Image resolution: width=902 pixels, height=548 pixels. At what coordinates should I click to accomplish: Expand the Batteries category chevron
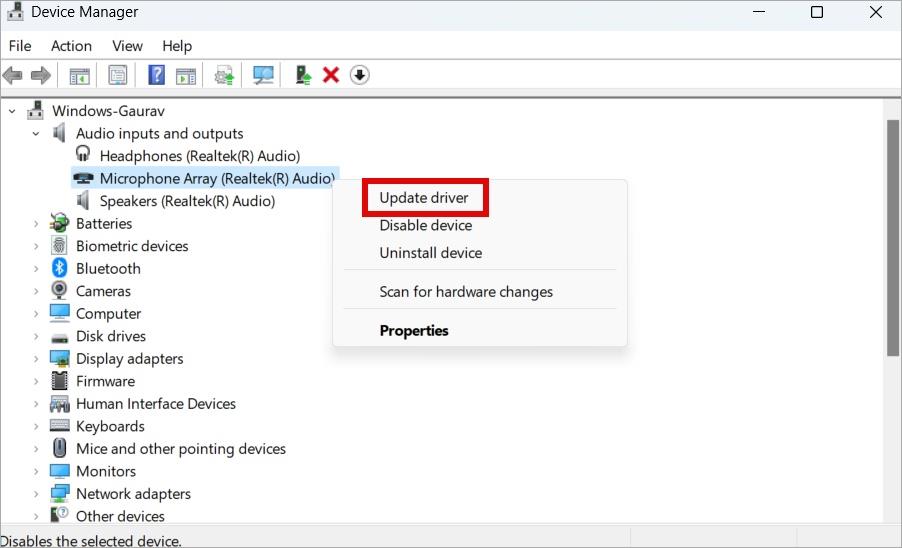[x=36, y=224]
